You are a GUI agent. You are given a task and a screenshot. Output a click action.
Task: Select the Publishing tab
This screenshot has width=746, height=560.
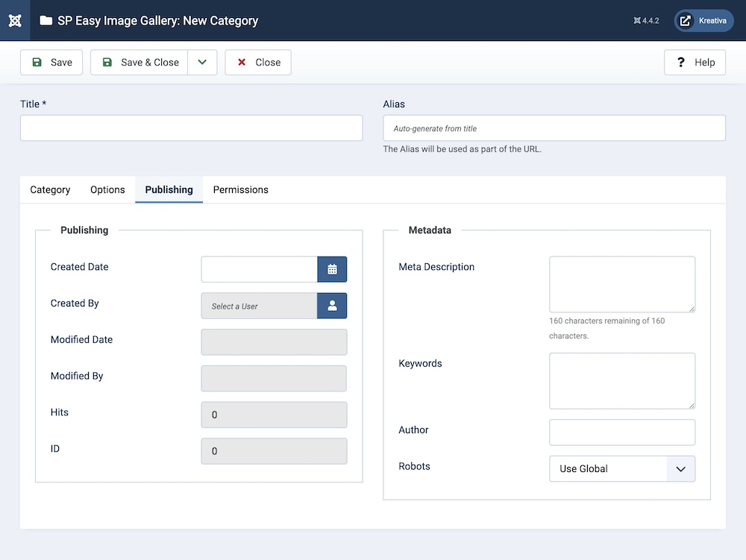pyautogui.click(x=169, y=190)
